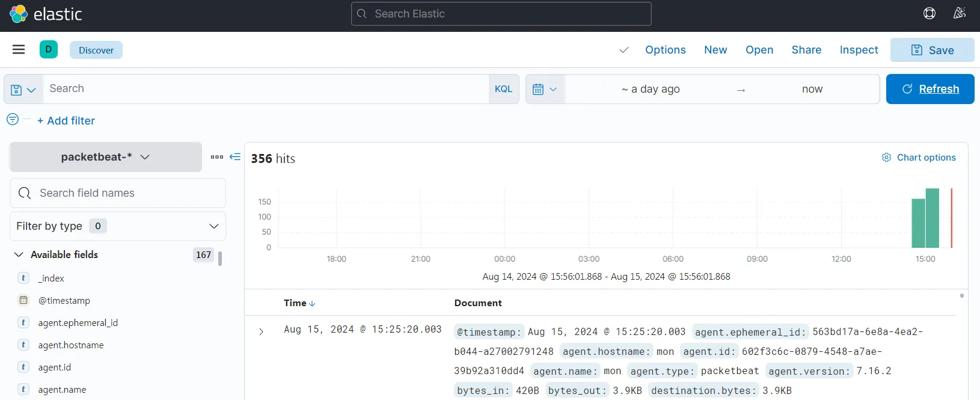Viewport: 980px width, 400px height.
Task: Click New in the top menu
Action: click(x=715, y=50)
